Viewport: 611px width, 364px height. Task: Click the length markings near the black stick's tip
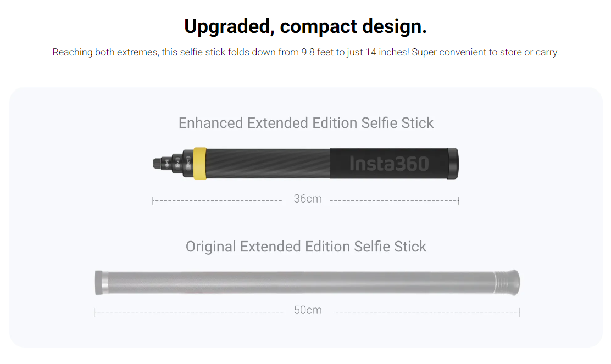(x=178, y=163)
